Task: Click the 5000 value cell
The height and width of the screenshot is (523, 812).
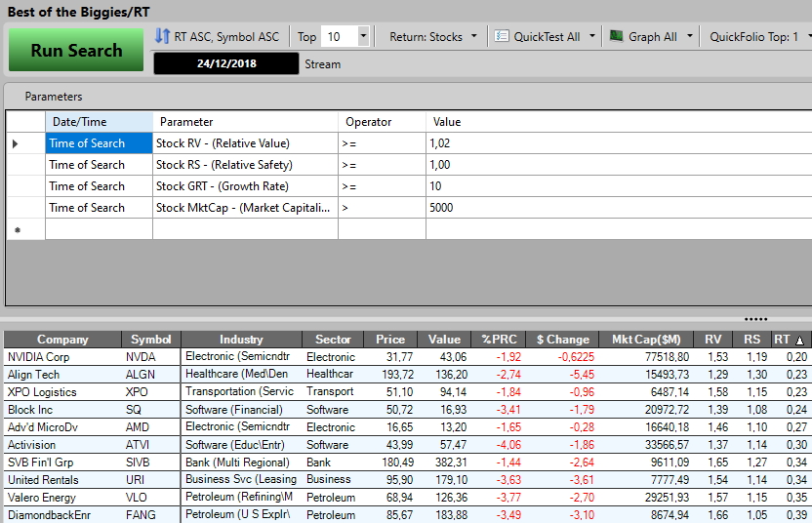Action: coord(619,207)
